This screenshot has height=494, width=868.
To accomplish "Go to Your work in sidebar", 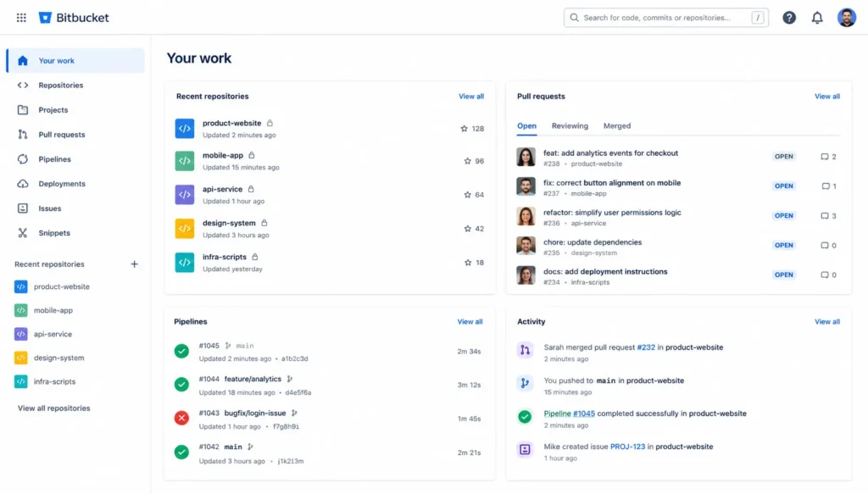I will (x=75, y=60).
